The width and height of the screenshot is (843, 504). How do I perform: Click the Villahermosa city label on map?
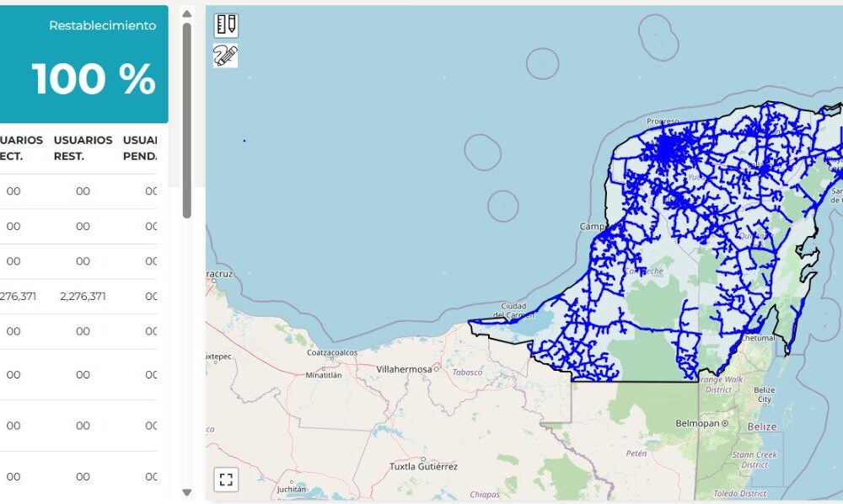click(404, 369)
